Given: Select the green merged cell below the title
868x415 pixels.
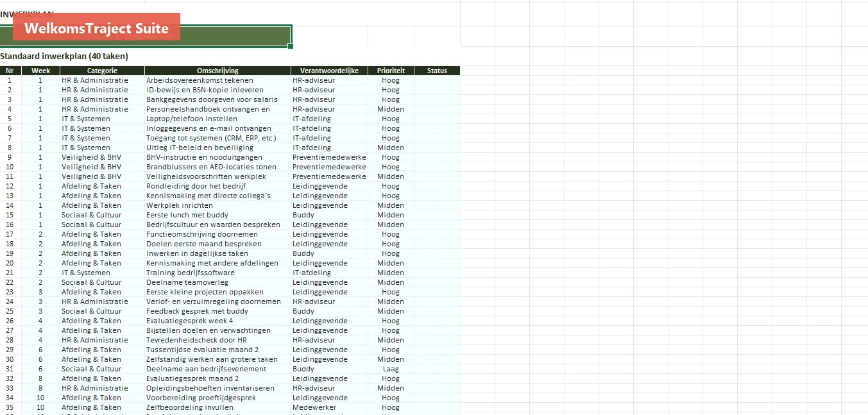Looking at the screenshot, I should [146, 36].
